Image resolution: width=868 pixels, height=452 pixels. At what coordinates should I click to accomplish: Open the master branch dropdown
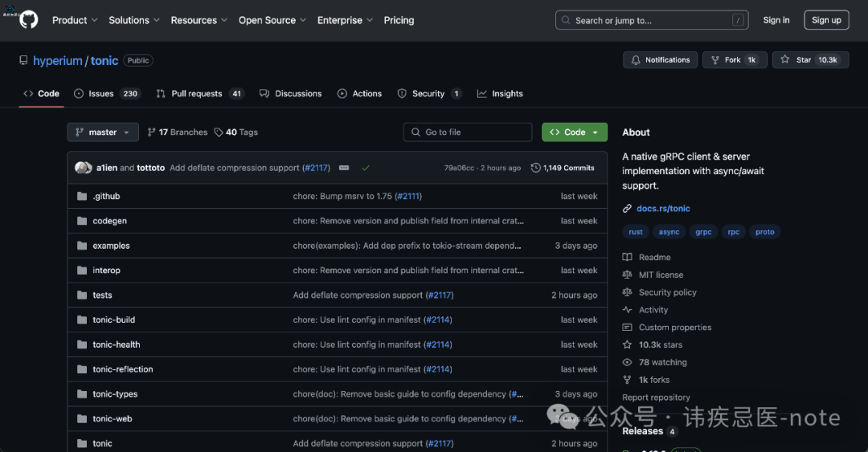[x=103, y=132]
